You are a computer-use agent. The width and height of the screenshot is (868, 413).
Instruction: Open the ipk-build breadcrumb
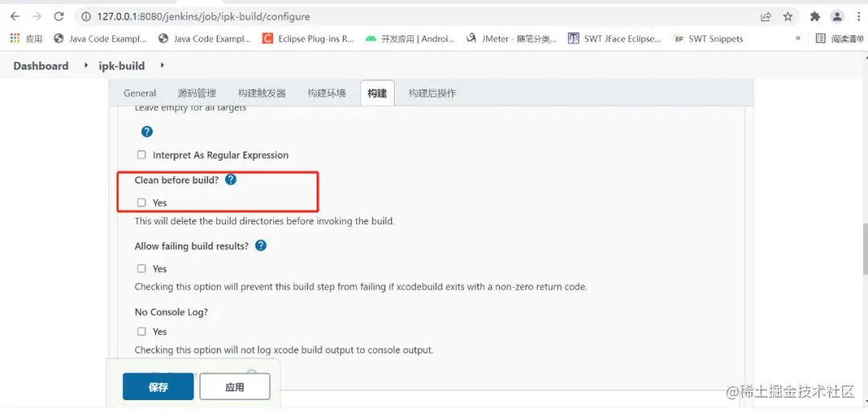point(122,66)
